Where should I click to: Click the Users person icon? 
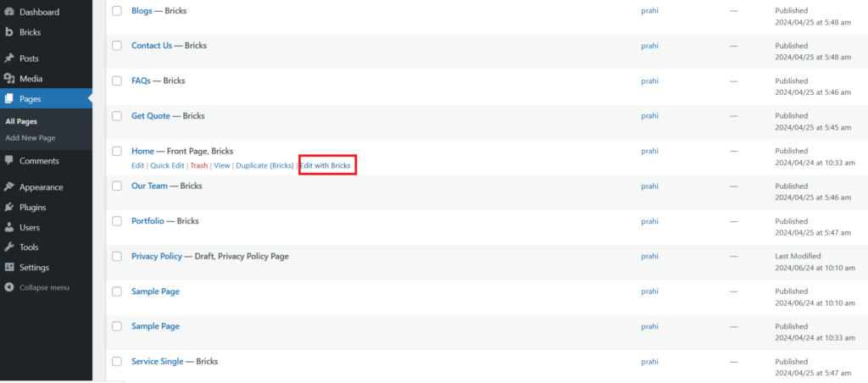[8, 227]
